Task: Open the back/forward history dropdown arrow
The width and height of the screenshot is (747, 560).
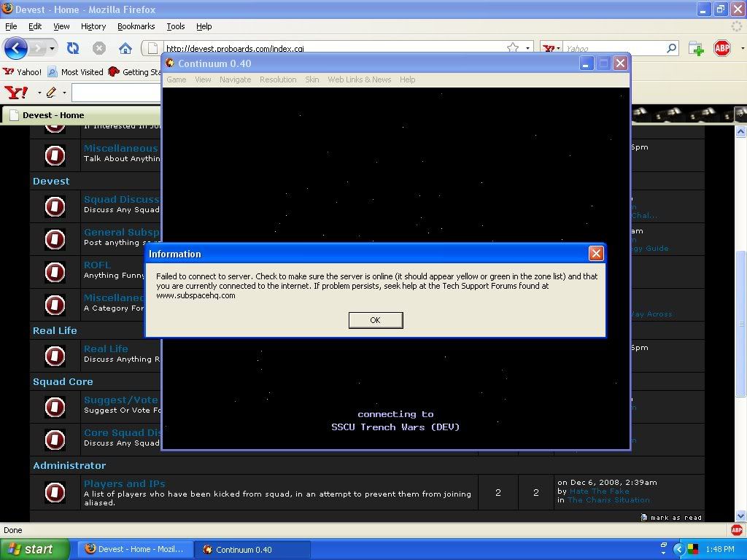Action: coord(52,48)
